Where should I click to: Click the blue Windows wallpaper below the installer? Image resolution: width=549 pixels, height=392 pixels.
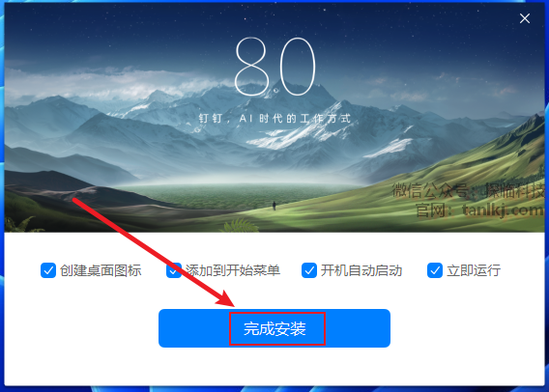tap(274, 389)
